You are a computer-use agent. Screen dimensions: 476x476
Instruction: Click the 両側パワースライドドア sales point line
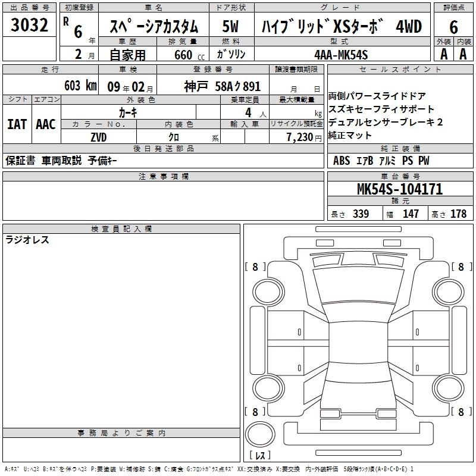(x=377, y=96)
